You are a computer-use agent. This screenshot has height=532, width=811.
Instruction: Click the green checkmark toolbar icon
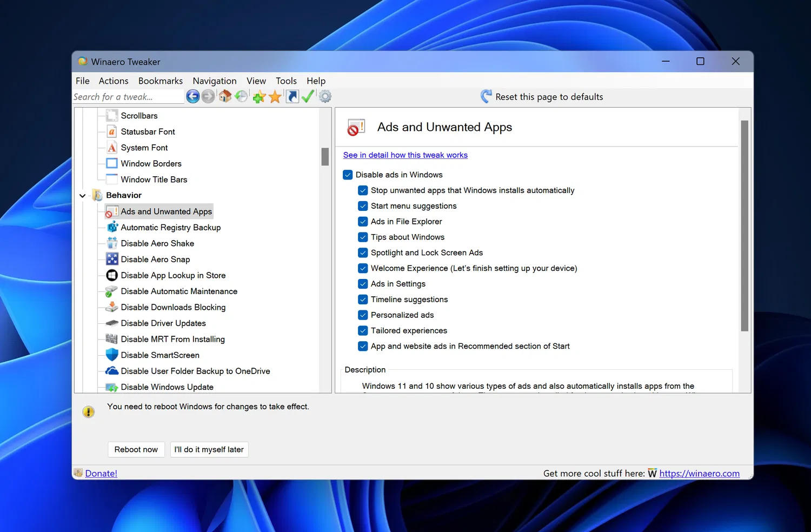(308, 97)
